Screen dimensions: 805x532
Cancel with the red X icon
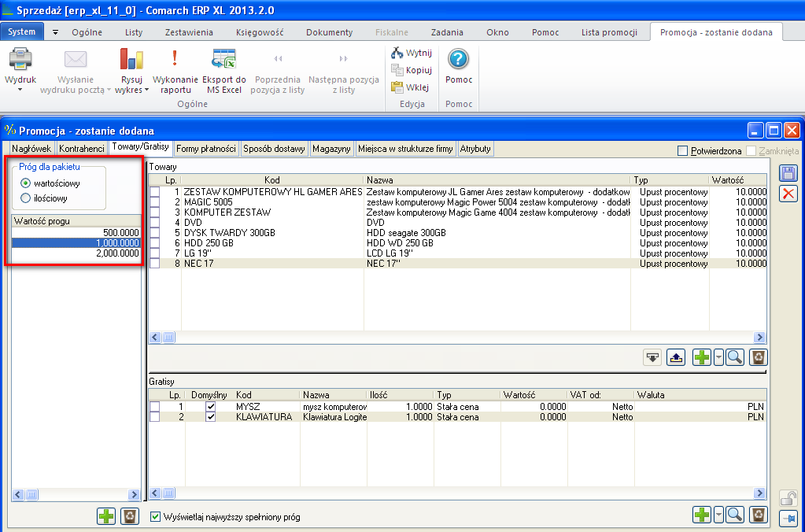click(x=788, y=194)
